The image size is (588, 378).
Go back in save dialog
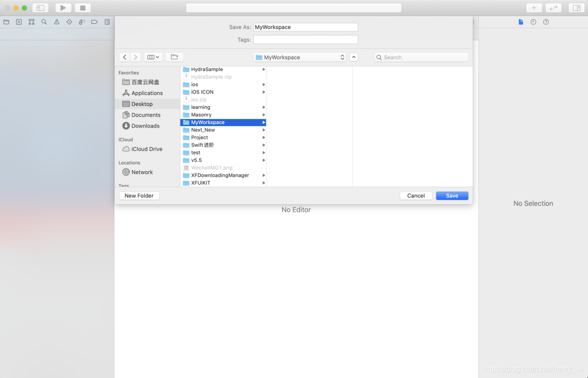point(125,57)
